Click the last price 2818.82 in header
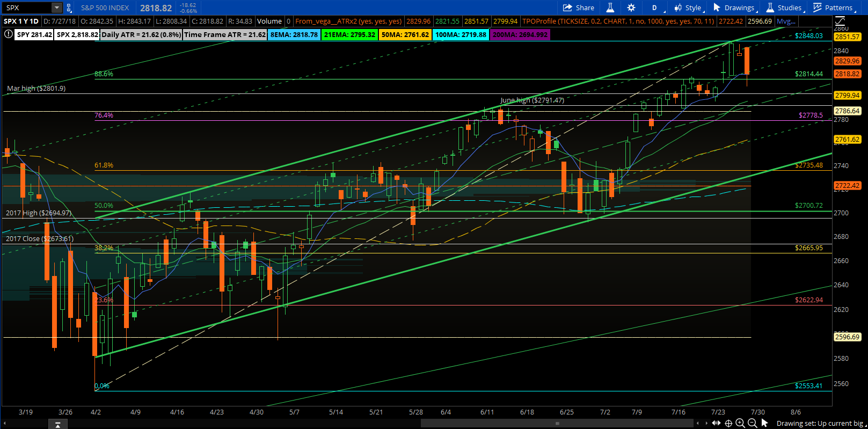The width and height of the screenshot is (868, 429). point(156,8)
